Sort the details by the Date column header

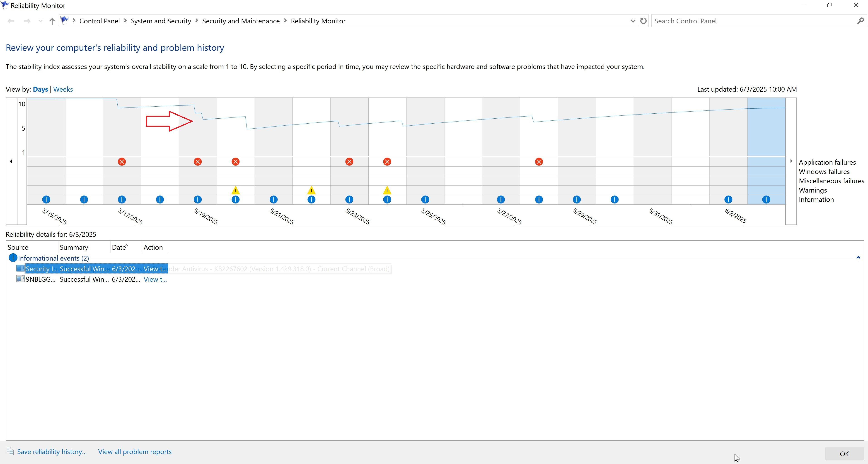[119, 247]
